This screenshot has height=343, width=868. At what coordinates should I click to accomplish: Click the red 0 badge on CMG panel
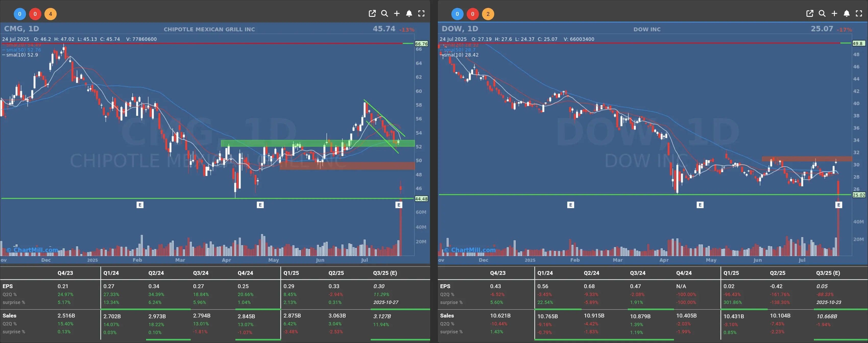[x=35, y=14]
